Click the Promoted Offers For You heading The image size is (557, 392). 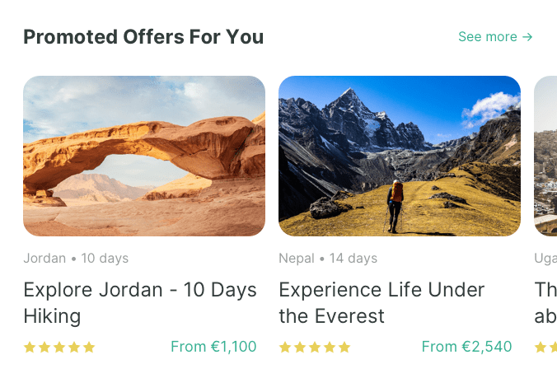[x=143, y=37]
